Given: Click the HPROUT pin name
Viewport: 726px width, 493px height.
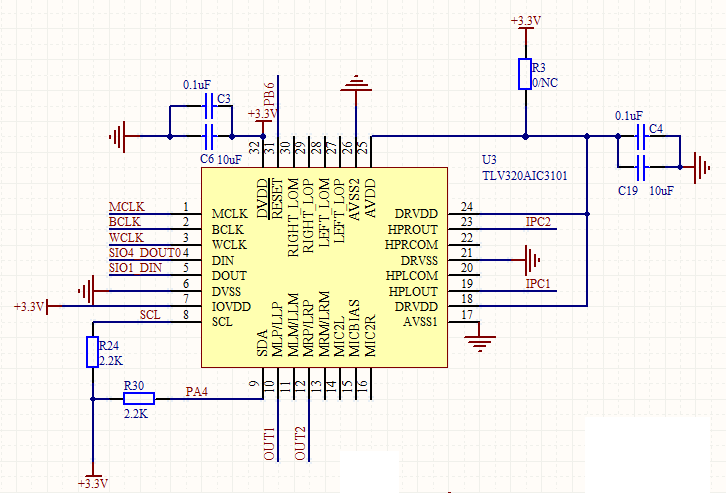Looking at the screenshot, I should click(413, 230).
